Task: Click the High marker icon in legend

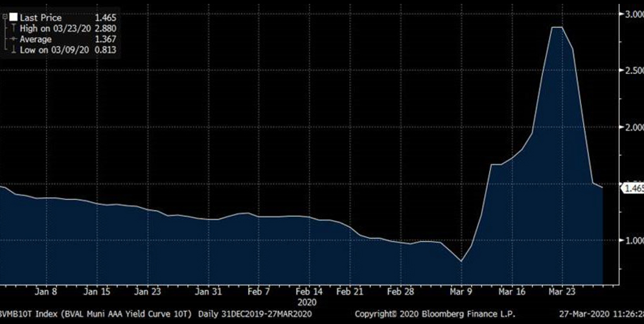Action: click(14, 29)
